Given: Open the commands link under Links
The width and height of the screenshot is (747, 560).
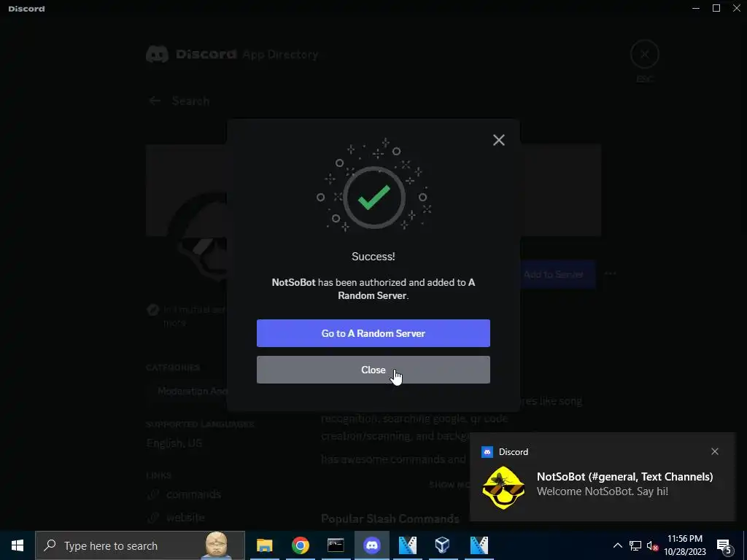Looking at the screenshot, I should click(x=193, y=494).
